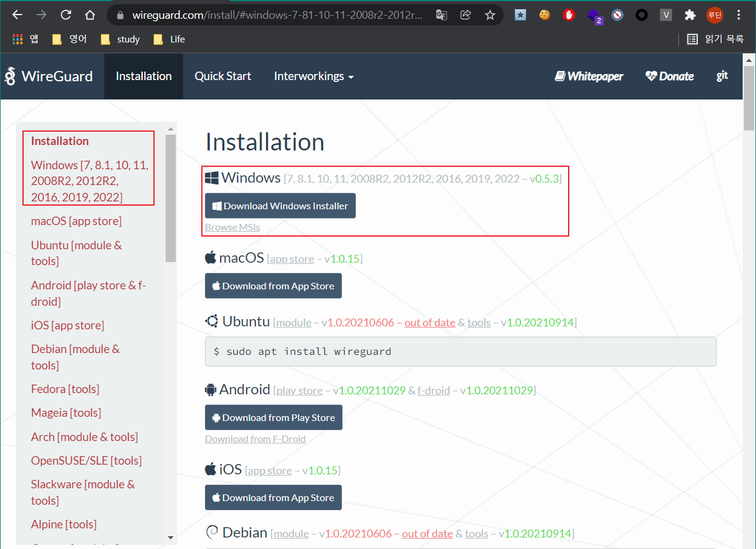The height and width of the screenshot is (549, 756).
Task: Open the Chrome three-dot menu
Action: pos(738,15)
